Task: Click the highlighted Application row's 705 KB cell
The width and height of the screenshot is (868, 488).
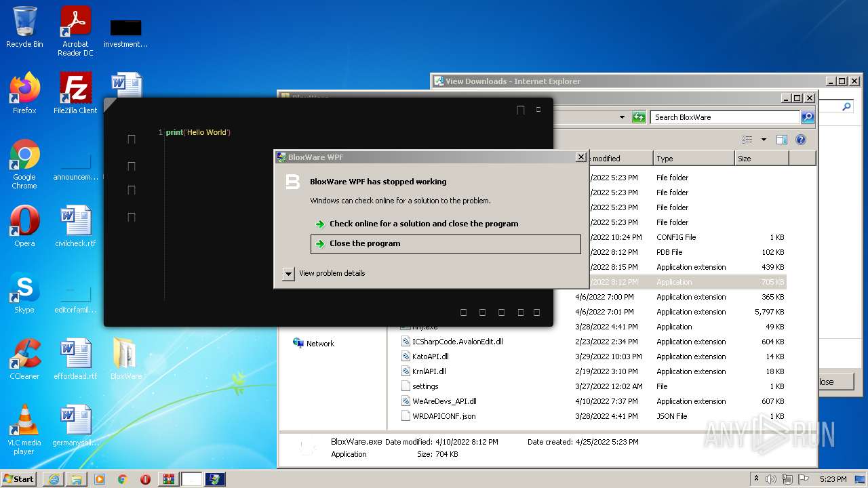Action: [772, 282]
